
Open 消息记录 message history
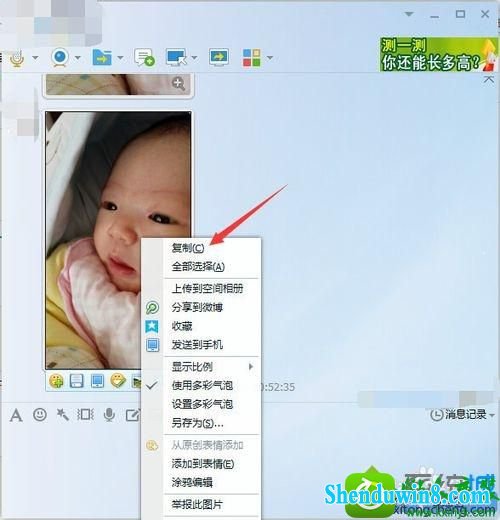(458, 415)
